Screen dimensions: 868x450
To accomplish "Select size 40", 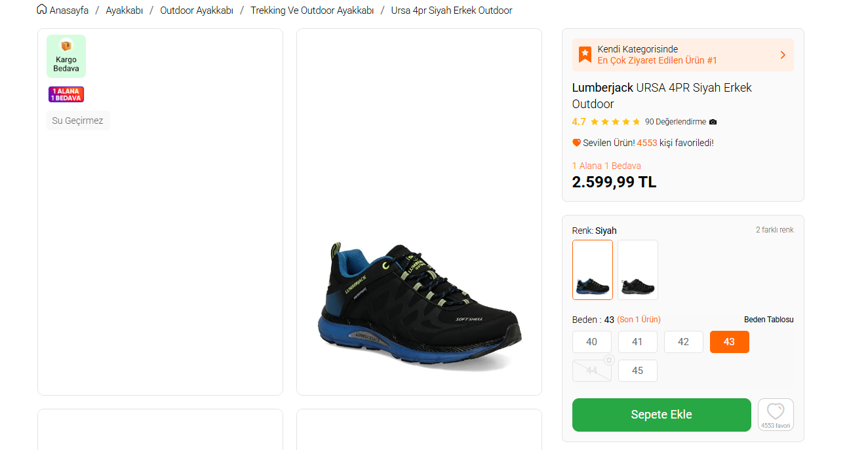I will pos(591,342).
